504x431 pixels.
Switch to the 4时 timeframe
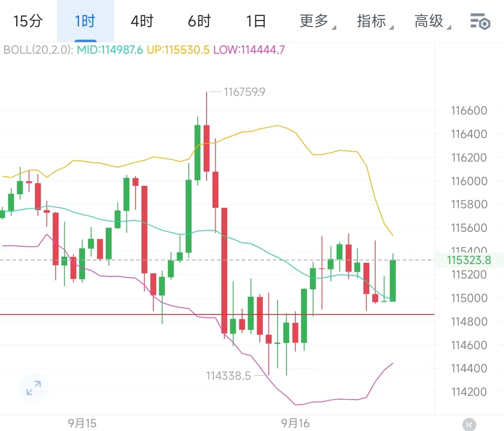click(142, 21)
